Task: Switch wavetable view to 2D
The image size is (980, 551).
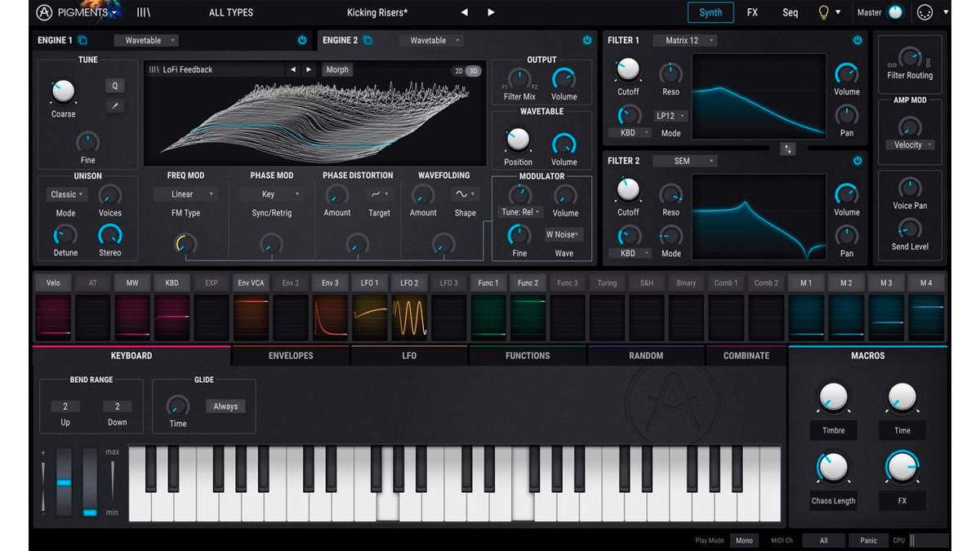Action: [x=459, y=70]
